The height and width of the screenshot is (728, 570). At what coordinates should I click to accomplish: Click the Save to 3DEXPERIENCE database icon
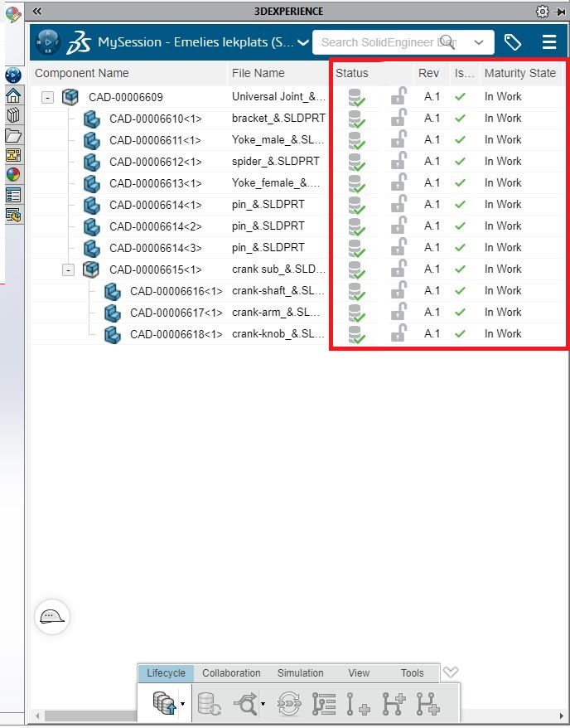click(x=163, y=705)
